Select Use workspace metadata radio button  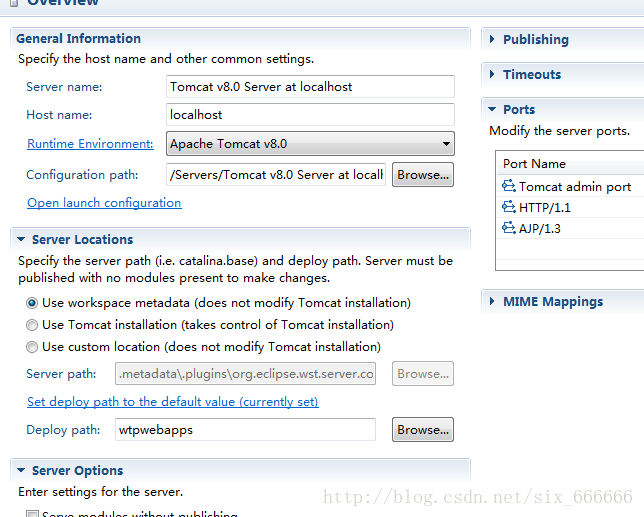pos(32,303)
